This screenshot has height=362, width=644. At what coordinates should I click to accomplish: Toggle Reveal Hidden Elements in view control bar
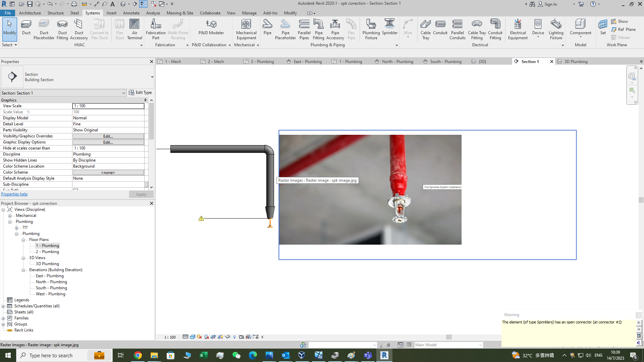coord(234,337)
